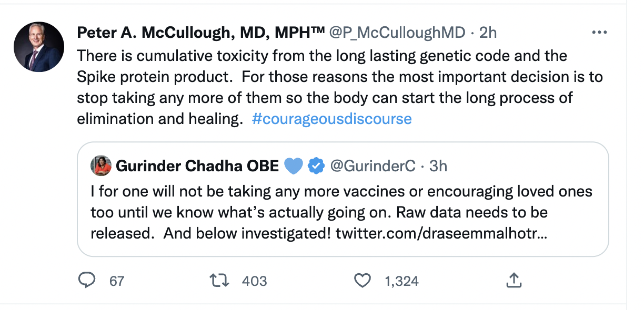This screenshot has width=644, height=310.
Task: Open Peter McCullough's profile picture
Action: (39, 47)
